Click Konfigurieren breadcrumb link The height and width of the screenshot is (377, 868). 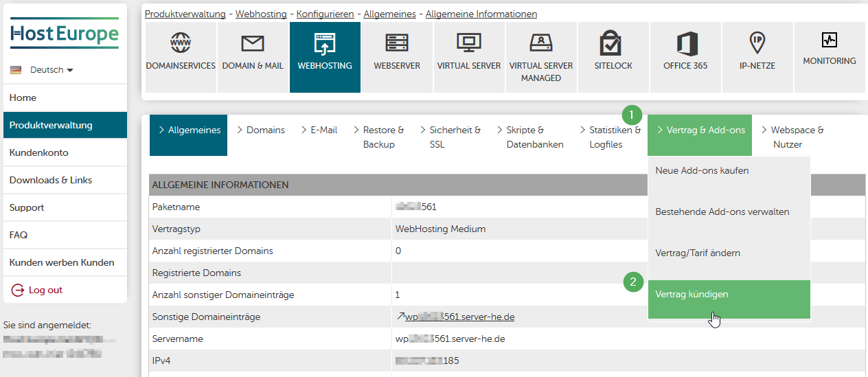click(325, 14)
